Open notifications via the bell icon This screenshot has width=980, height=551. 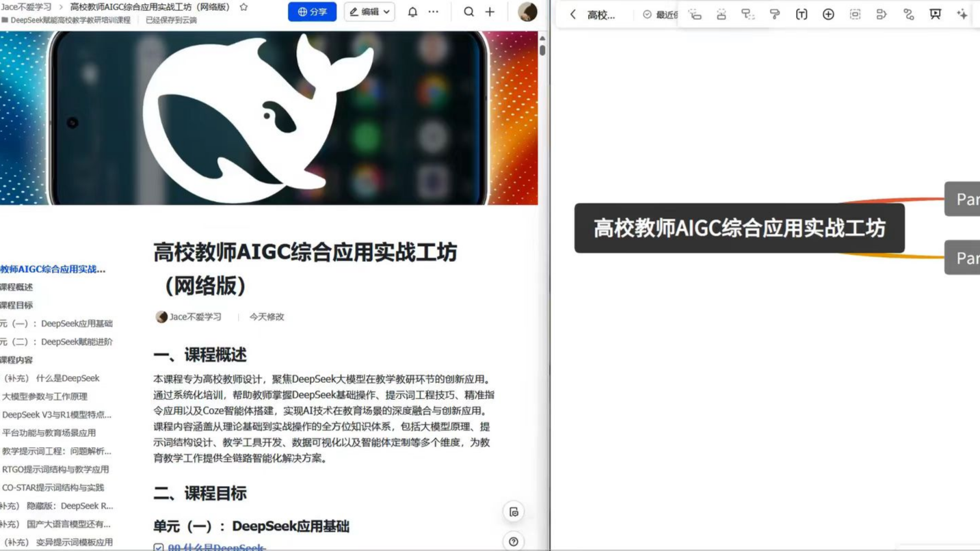[412, 12]
